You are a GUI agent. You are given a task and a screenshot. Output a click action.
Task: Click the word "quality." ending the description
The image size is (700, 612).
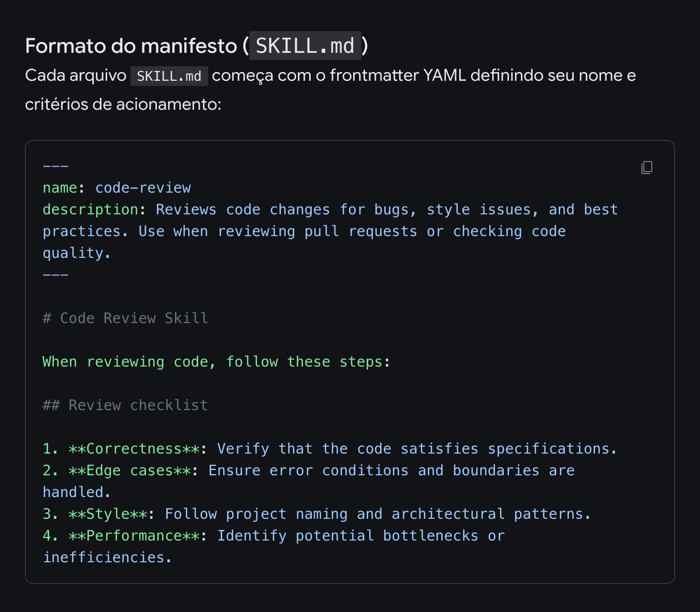click(x=77, y=253)
